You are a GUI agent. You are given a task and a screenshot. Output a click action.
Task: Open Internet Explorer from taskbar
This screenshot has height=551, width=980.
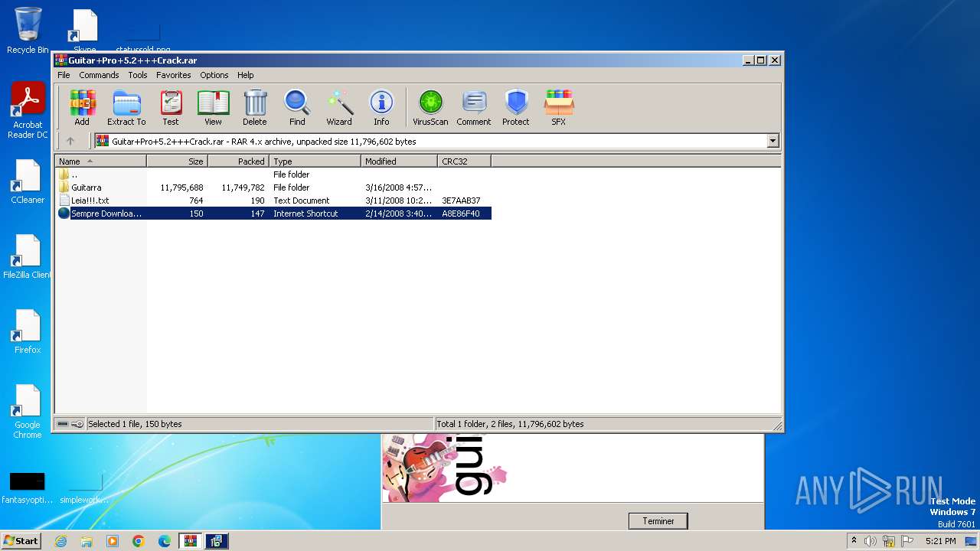(61, 541)
